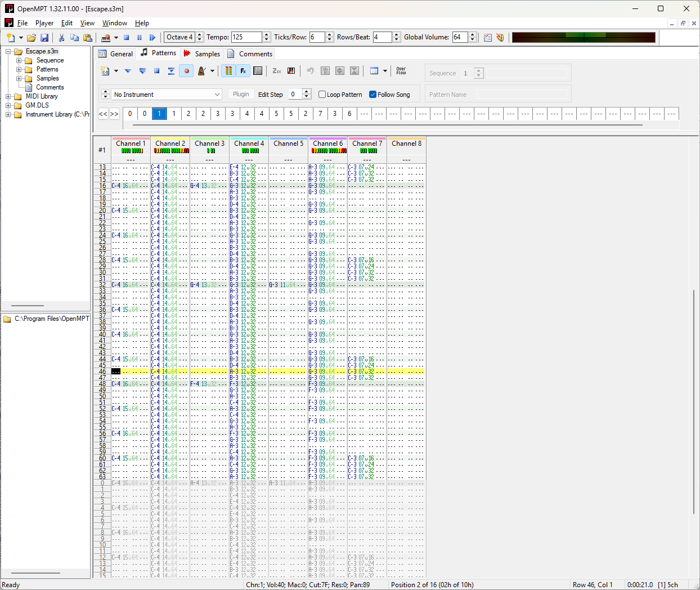Open the MIDI record dropdown arrow

(116, 38)
